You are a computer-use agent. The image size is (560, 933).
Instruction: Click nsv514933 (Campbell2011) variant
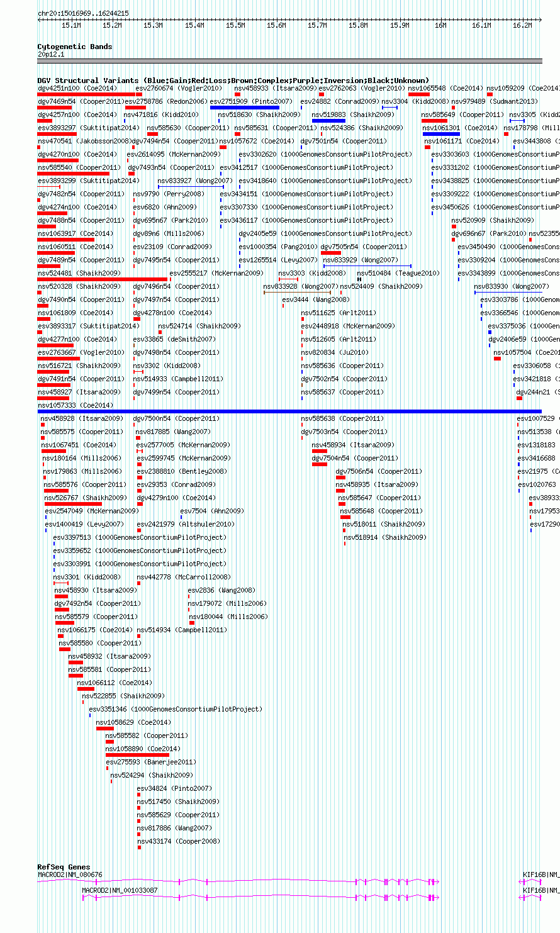tap(178, 379)
